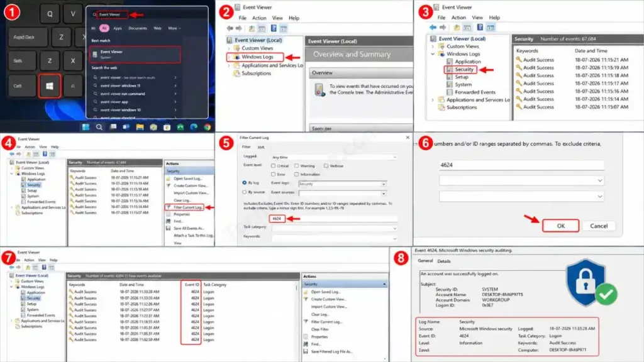This screenshot has height=362, width=644.
Task: Click Create Custom View in step 4 Actions
Action: 190,185
